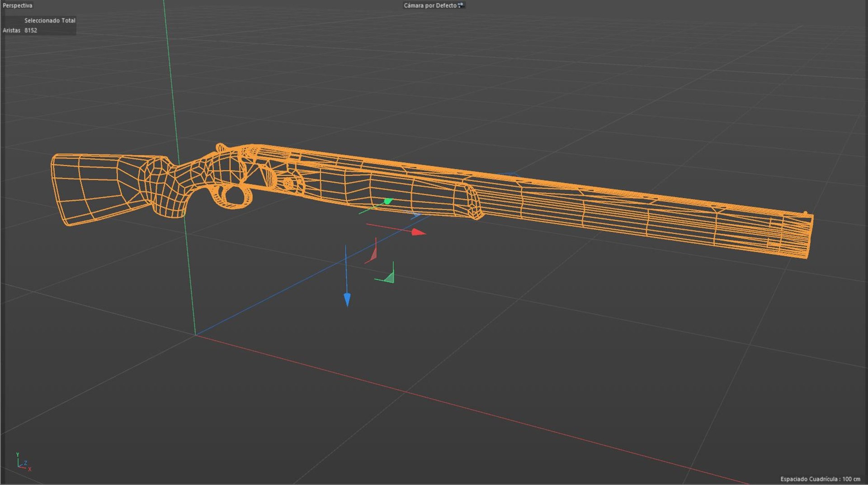This screenshot has width=868, height=485.
Task: Click the Perspectiva viewport label
Action: point(18,5)
